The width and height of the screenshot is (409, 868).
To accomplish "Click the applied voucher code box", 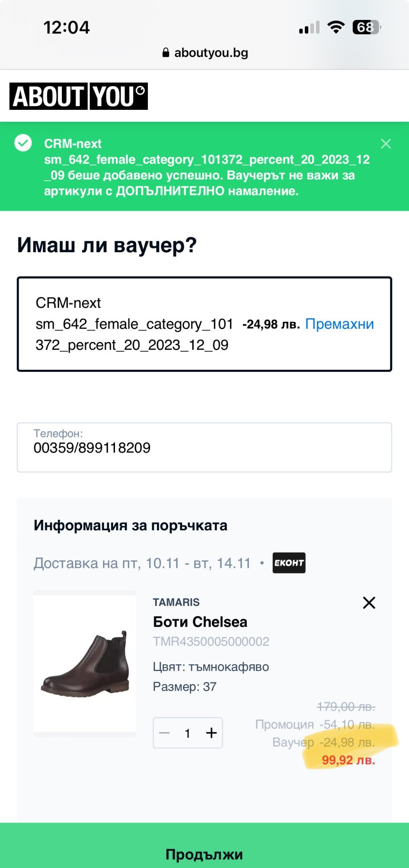I will [134, 324].
